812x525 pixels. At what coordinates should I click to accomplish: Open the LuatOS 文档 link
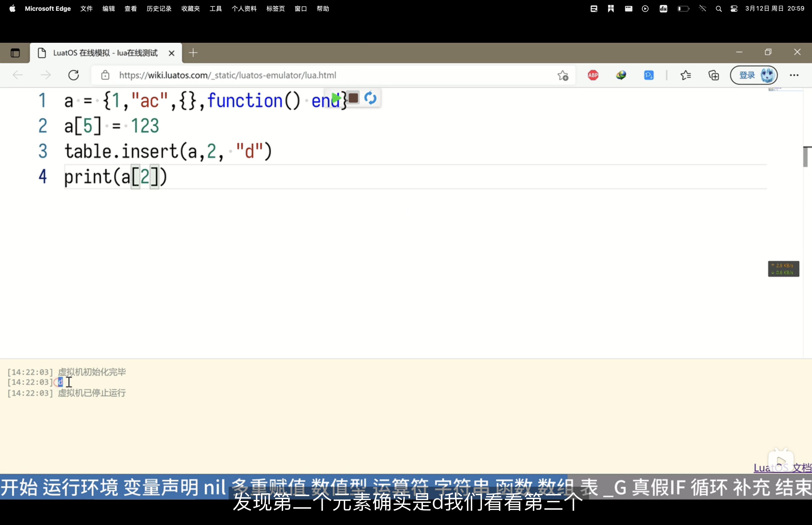point(782,468)
